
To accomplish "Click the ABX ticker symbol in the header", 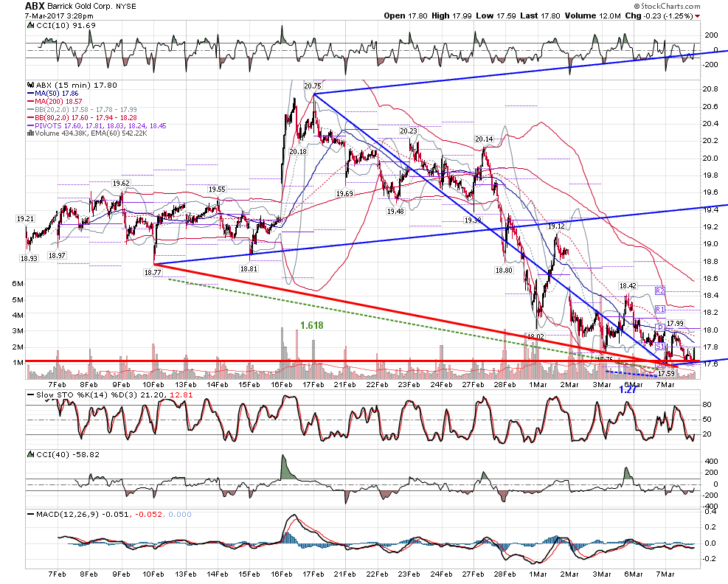I will click(x=35, y=6).
